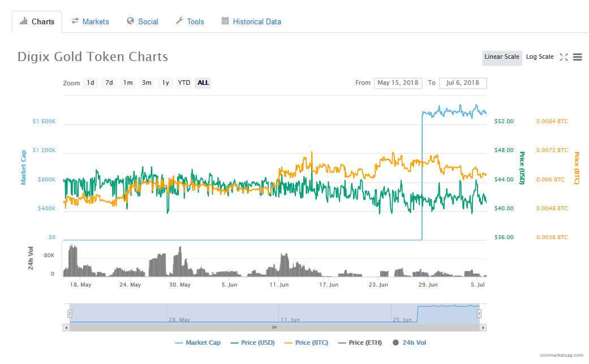This screenshot has height=364, width=589.
Task: Toggle 24h Vol series in legend
Action: point(409,343)
